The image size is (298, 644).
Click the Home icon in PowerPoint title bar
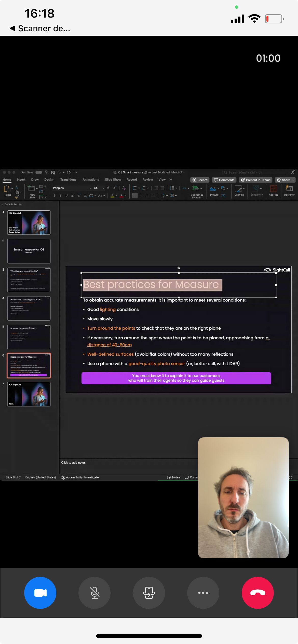pos(47,172)
